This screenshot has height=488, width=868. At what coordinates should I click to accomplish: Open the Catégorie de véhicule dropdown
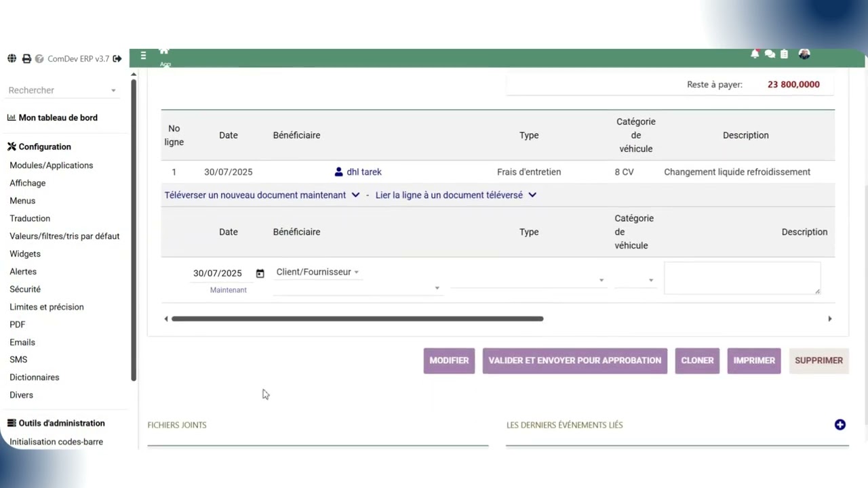(x=635, y=280)
